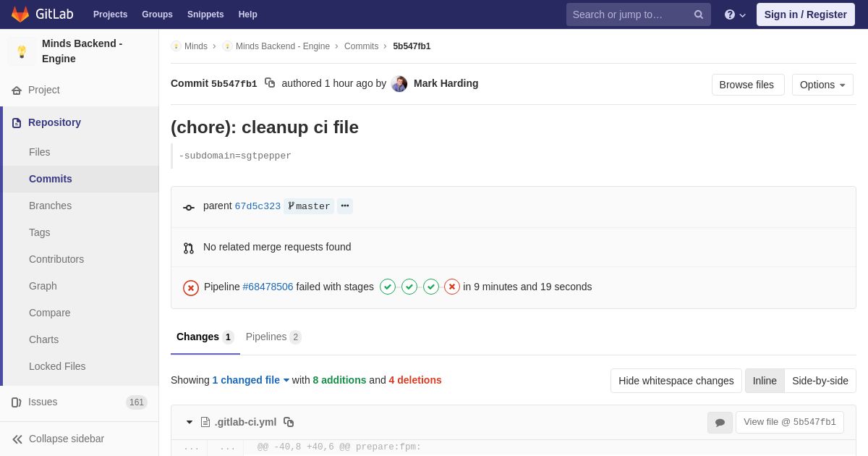Click Minds breadcrumb link
868x456 pixels.
tap(196, 46)
